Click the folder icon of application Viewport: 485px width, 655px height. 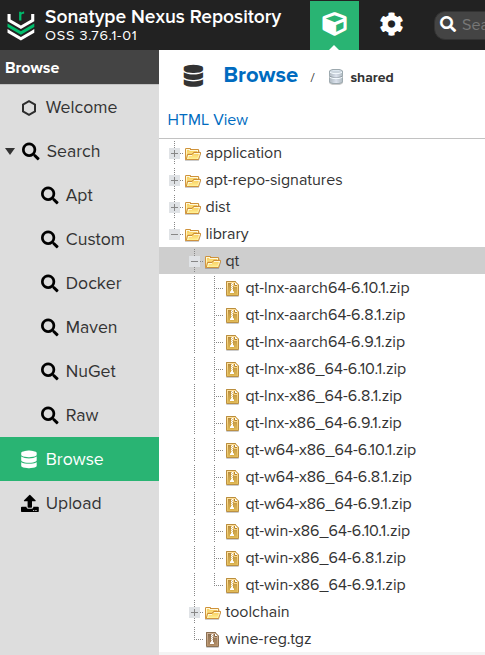193,154
